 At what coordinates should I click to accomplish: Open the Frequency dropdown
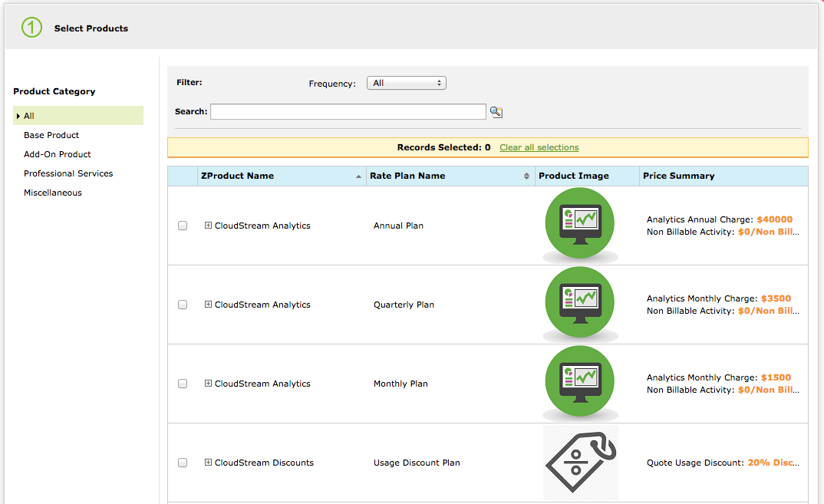click(x=406, y=83)
